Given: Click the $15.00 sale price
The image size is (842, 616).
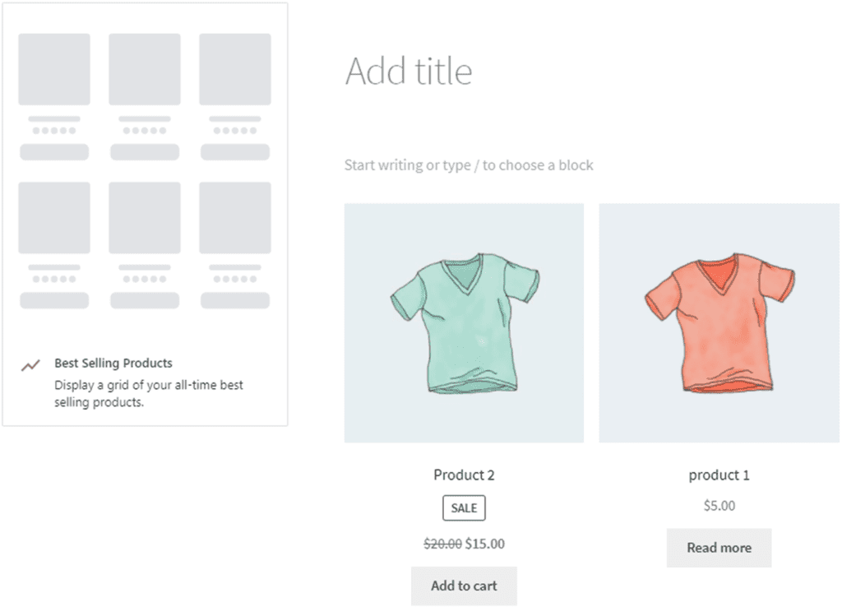Looking at the screenshot, I should click(485, 544).
